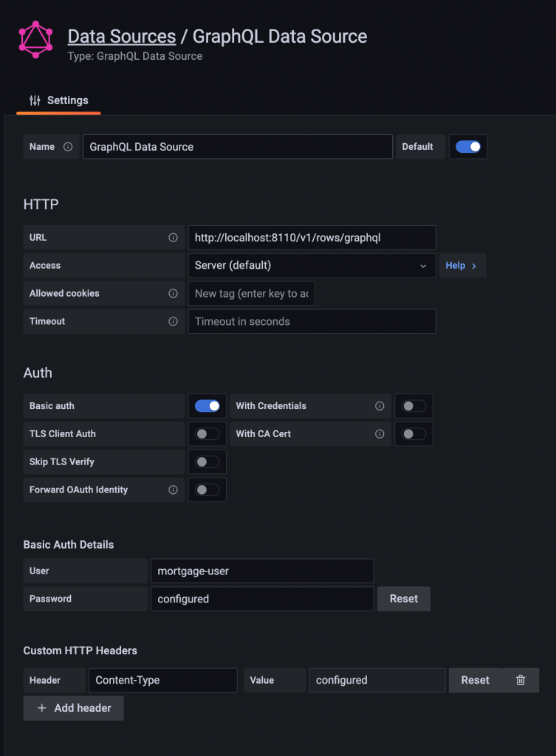Viewport: 556px width, 756px height.
Task: Click the info icon beside URL
Action: (174, 237)
